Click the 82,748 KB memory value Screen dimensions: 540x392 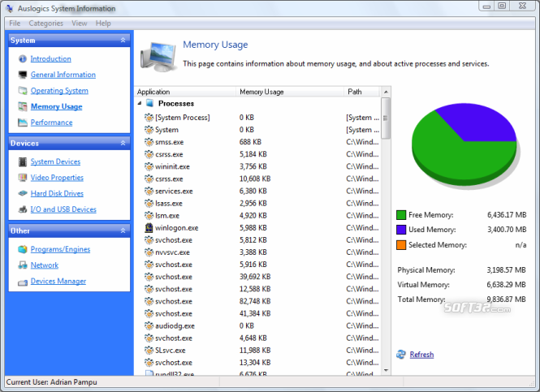pos(255,301)
